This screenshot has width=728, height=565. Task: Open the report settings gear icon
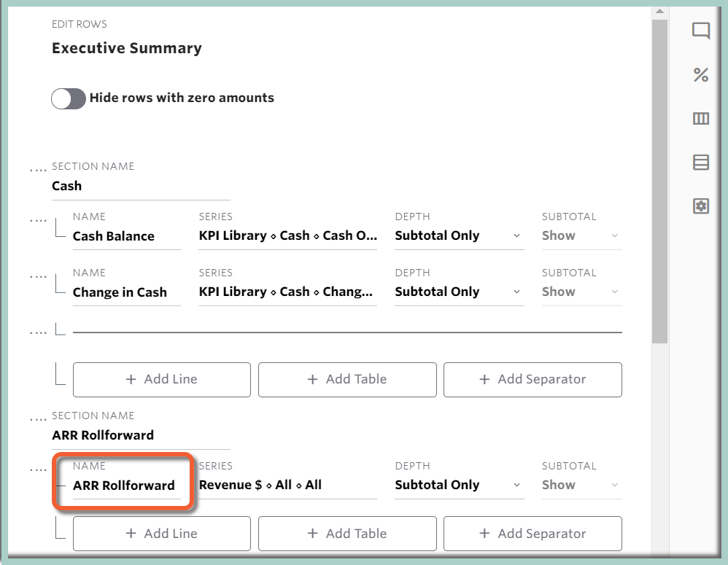[700, 206]
